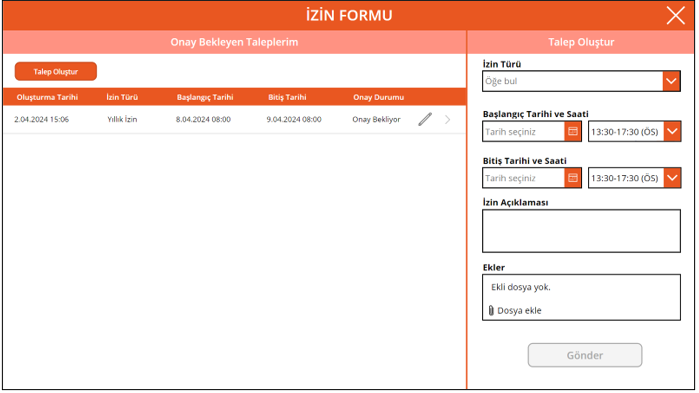Click the Dosya ekle attachment link

(x=519, y=311)
